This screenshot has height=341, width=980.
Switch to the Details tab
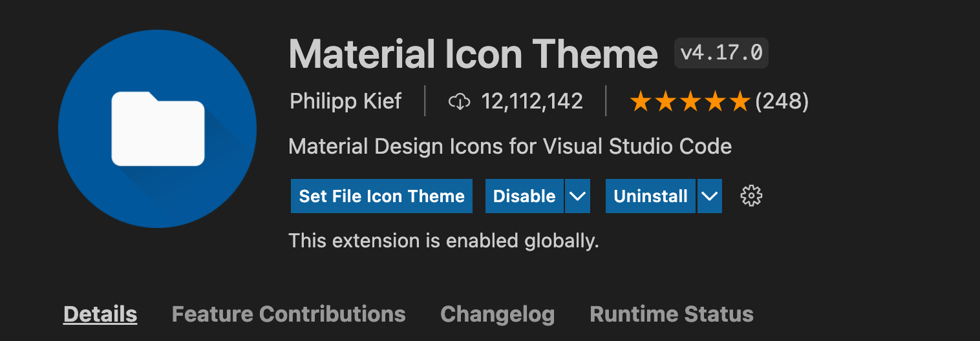tap(100, 315)
